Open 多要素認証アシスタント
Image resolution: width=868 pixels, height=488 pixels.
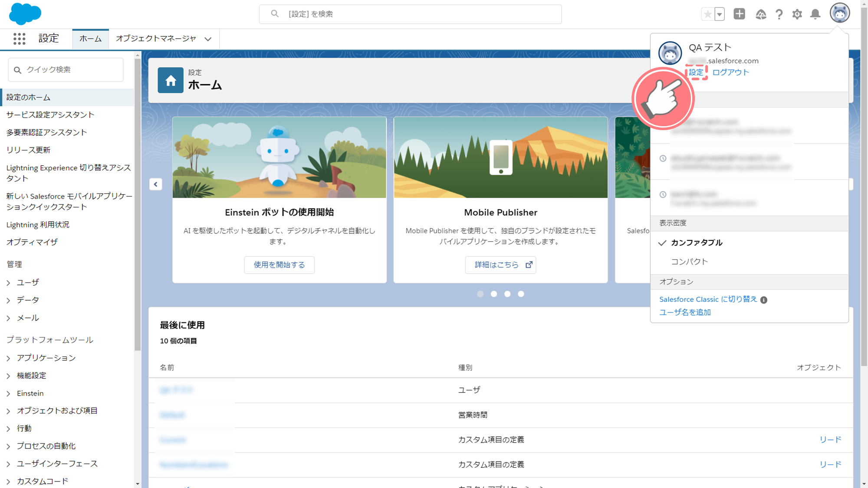point(46,132)
